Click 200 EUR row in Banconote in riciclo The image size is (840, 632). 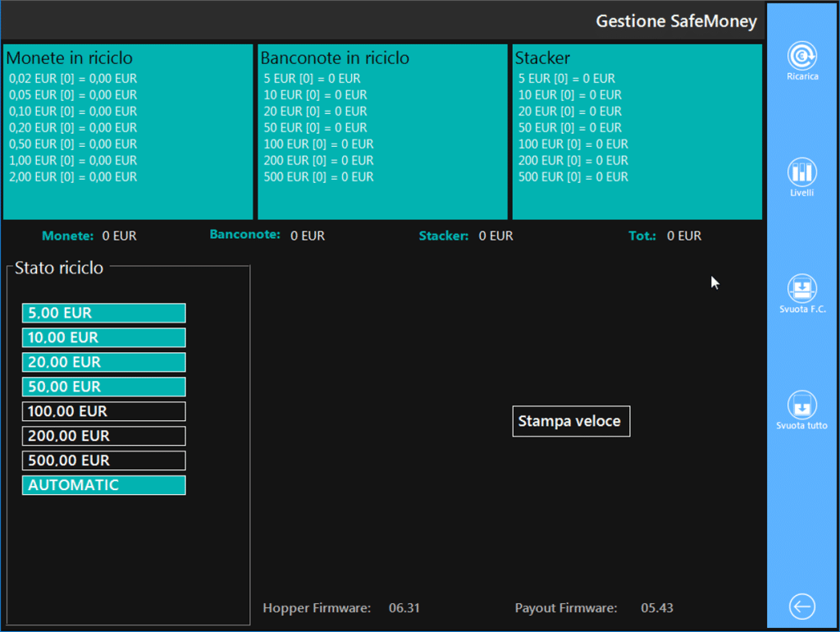tap(319, 160)
